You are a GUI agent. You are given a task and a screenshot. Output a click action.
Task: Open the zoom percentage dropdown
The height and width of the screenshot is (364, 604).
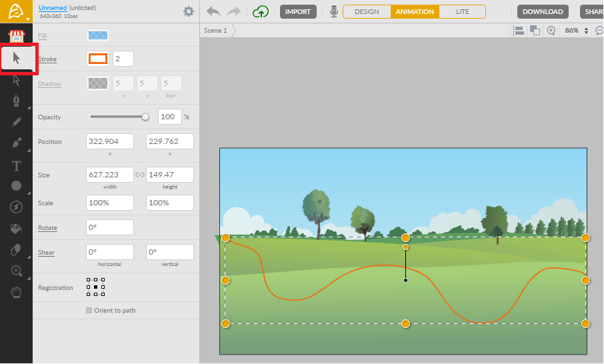586,31
